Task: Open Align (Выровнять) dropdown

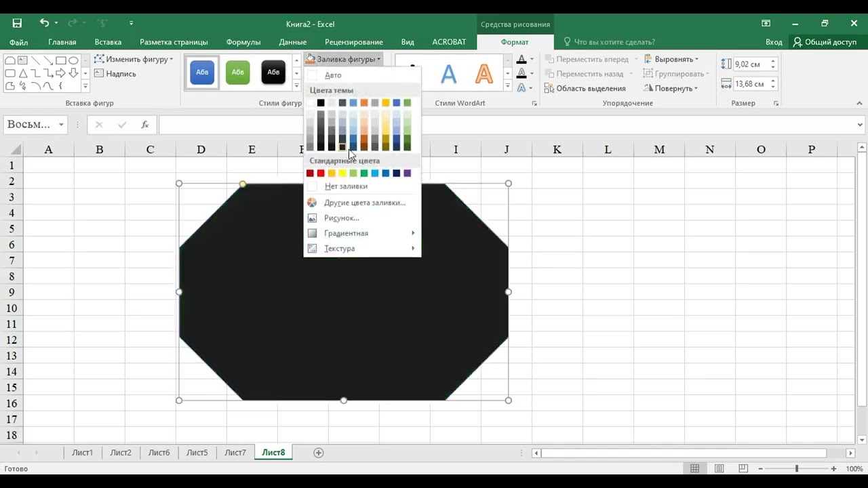Action: [671, 59]
